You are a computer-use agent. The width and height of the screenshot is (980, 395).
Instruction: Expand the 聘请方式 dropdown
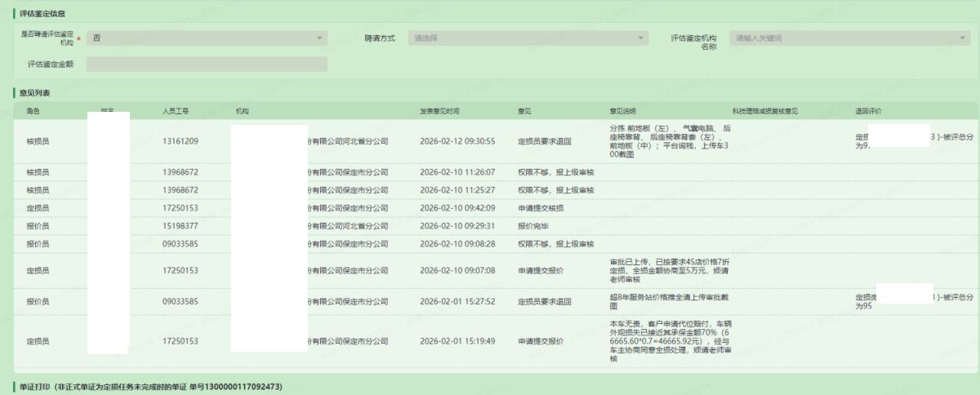click(528, 38)
